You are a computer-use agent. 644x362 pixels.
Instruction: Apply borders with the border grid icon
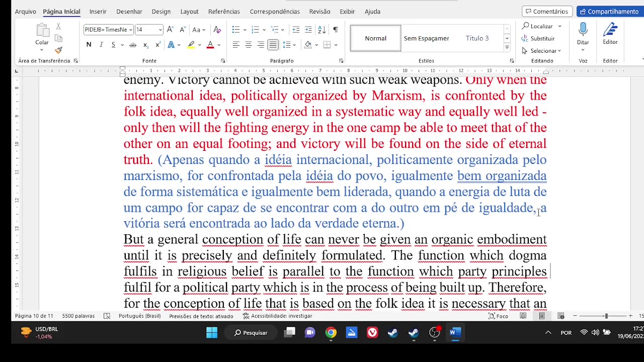pyautogui.click(x=327, y=45)
